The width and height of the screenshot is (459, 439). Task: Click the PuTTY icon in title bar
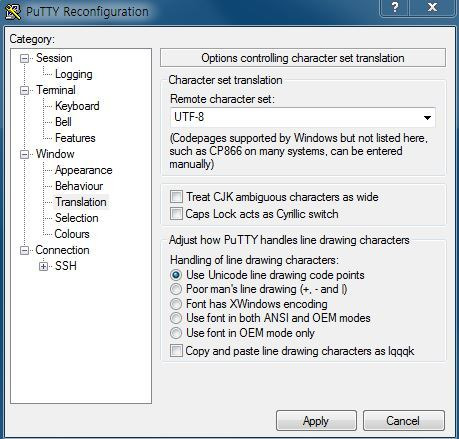(x=13, y=11)
